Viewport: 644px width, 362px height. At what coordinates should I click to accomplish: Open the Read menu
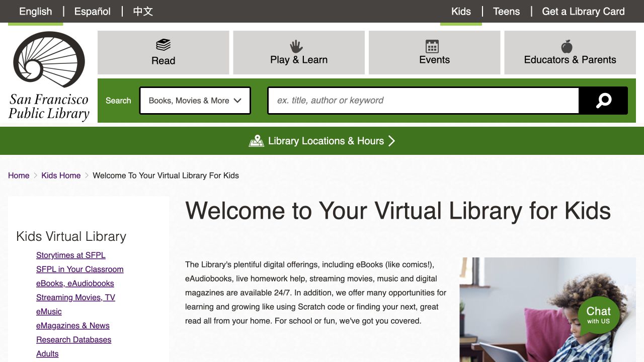tap(164, 52)
